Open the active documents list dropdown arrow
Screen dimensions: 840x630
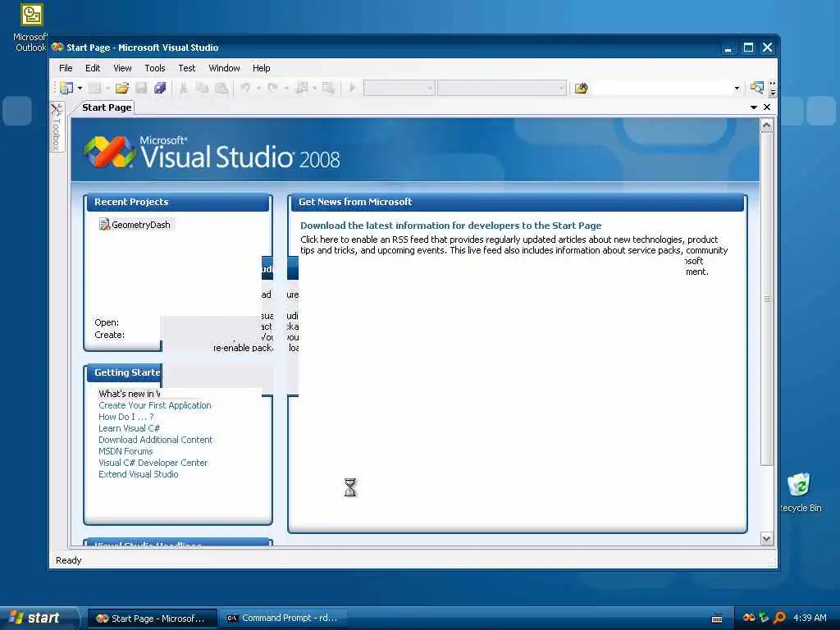pyautogui.click(x=753, y=107)
